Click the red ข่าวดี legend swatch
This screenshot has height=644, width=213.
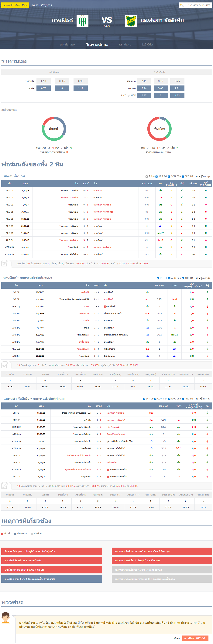2,533
